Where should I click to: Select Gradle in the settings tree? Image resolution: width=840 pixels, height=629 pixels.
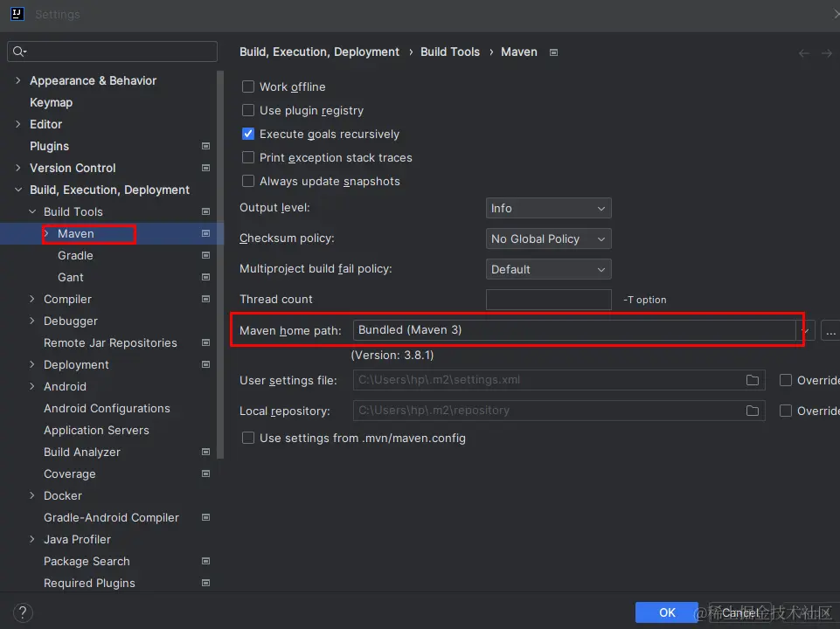[x=75, y=256]
